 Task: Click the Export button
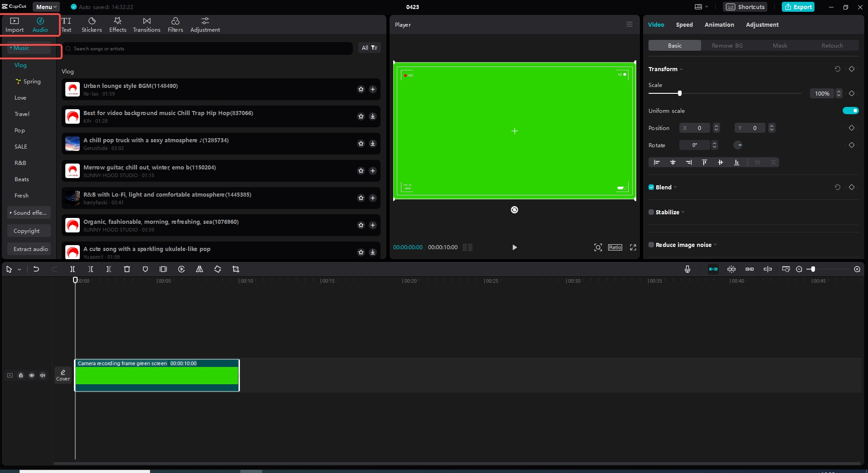click(798, 7)
